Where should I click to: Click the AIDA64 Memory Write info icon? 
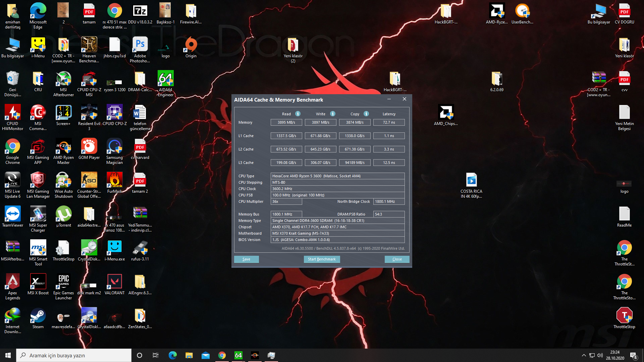point(332,114)
